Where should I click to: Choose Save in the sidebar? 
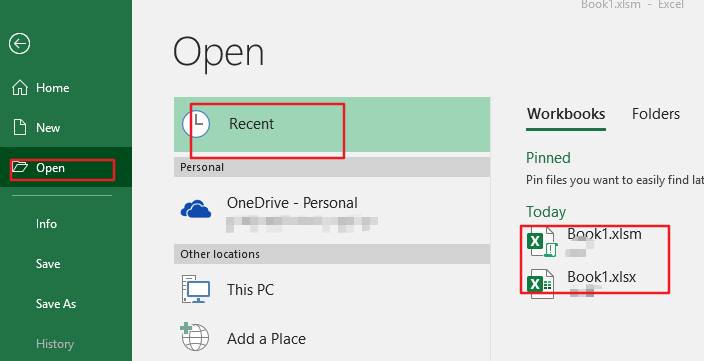[x=48, y=264]
